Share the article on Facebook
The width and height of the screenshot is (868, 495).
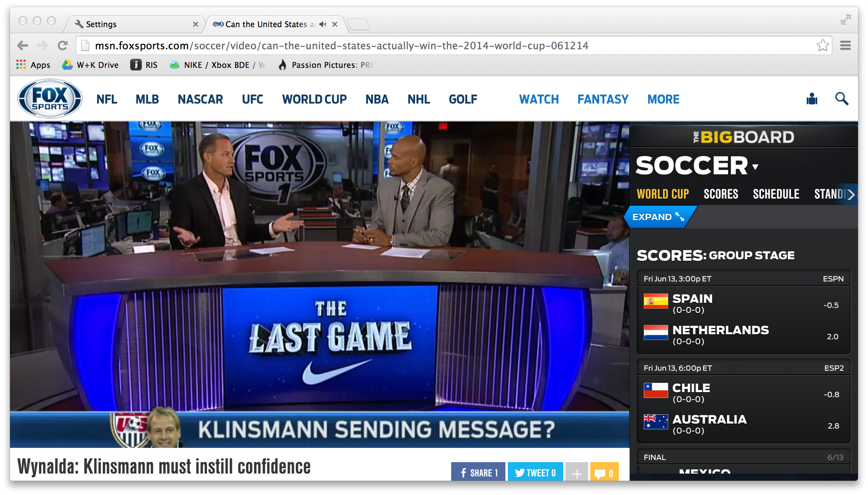[478, 472]
